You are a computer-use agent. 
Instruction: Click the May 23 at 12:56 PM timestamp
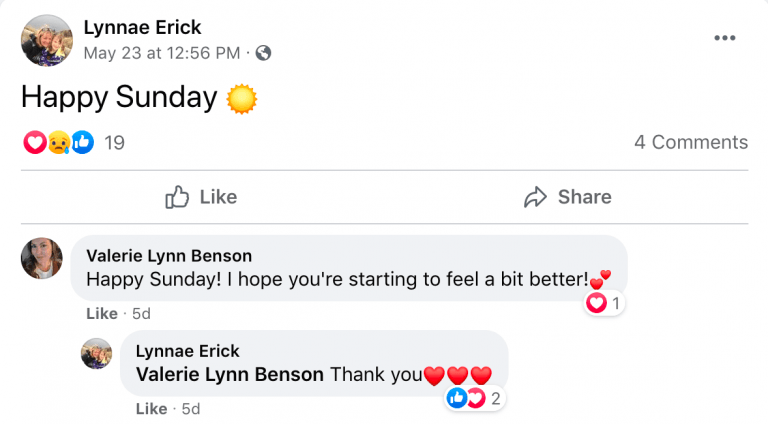click(x=162, y=52)
